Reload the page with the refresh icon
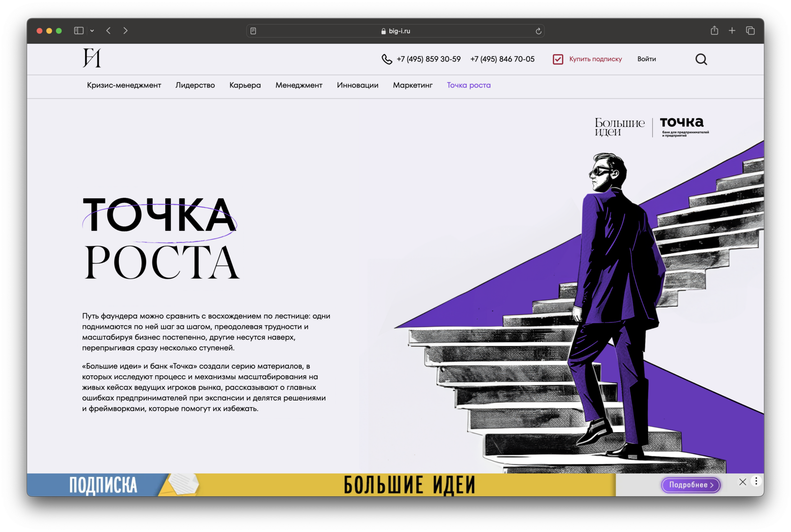Screen dimensions: 791x532 pyautogui.click(x=538, y=31)
